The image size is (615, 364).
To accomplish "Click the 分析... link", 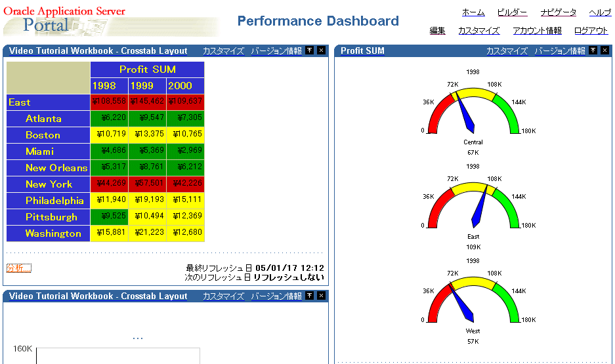I will tap(19, 268).
